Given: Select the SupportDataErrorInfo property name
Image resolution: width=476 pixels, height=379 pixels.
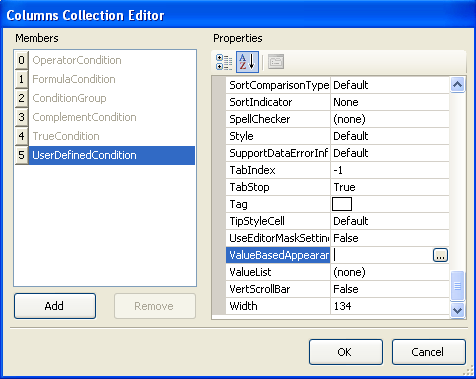Looking at the screenshot, I should point(278,153).
